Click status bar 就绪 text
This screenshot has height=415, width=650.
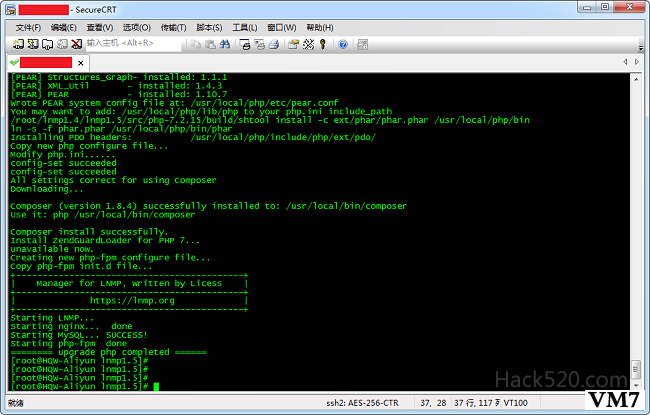pos(16,403)
